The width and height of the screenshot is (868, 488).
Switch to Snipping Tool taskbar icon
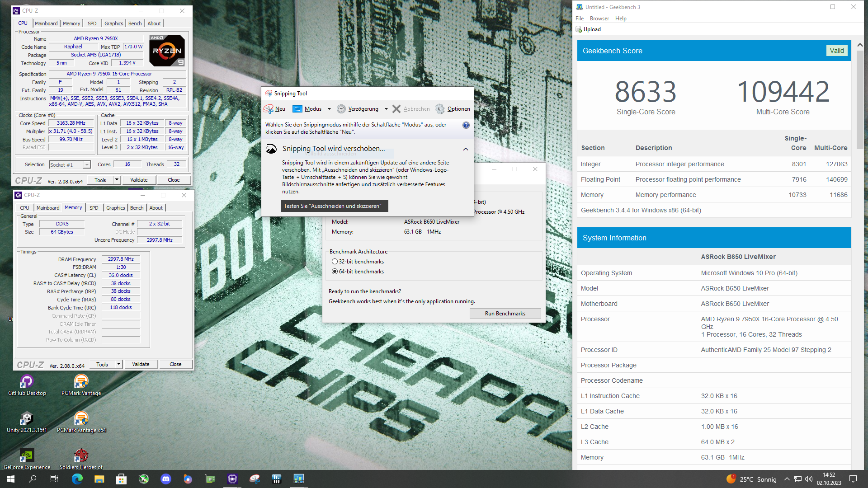255,479
